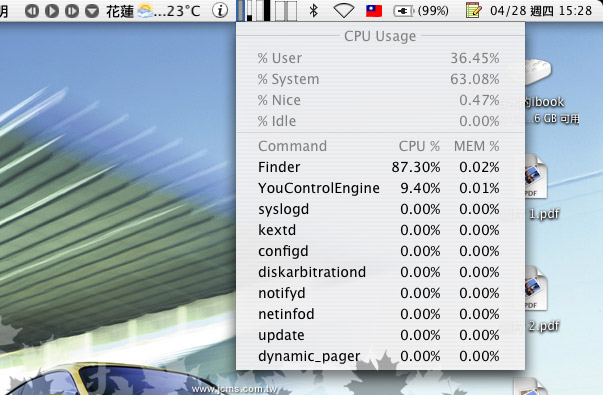Viewport: 603px width, 395px height.
Task: Click the battery 99% status icon
Action: 421,11
